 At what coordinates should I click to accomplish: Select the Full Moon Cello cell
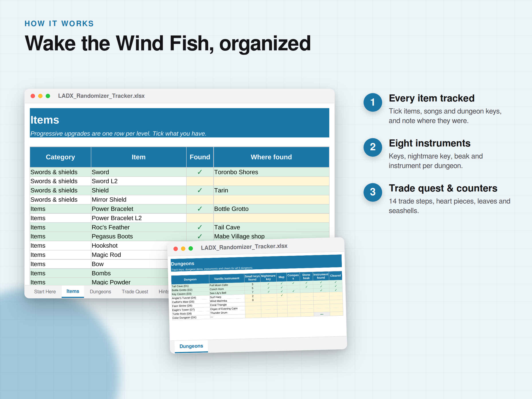pos(227,285)
